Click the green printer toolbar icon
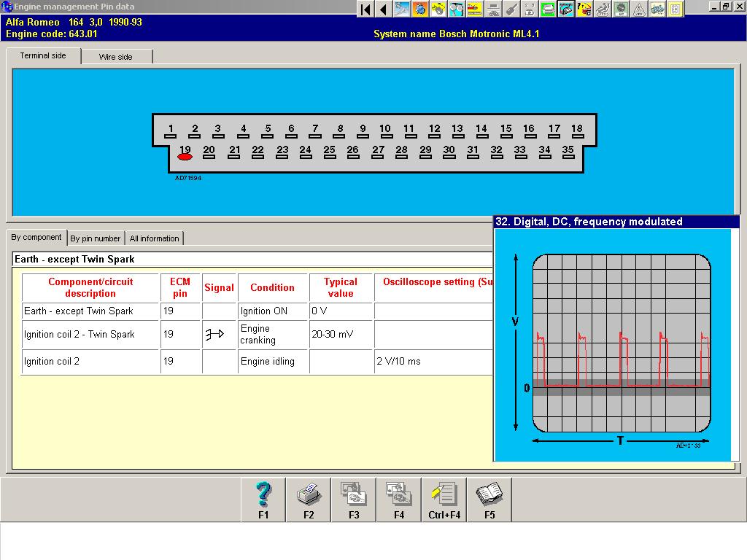 click(548, 9)
